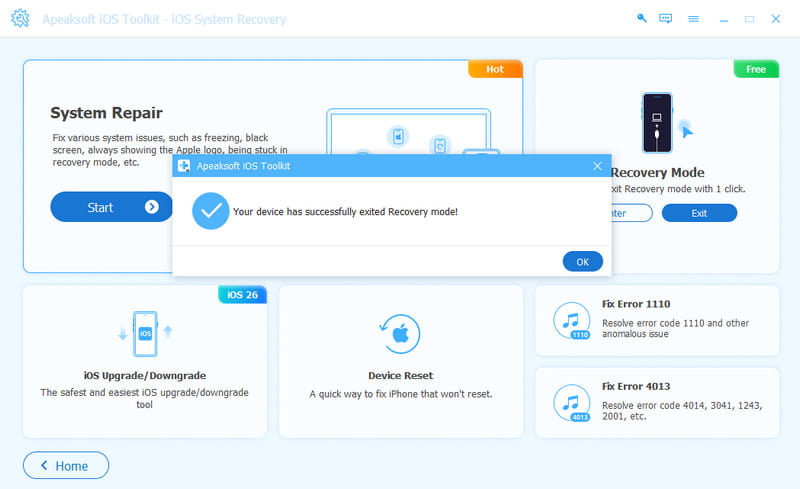Screen dimensions: 800x489
Task: Click the partially hidden Enter button
Action: tap(632, 213)
